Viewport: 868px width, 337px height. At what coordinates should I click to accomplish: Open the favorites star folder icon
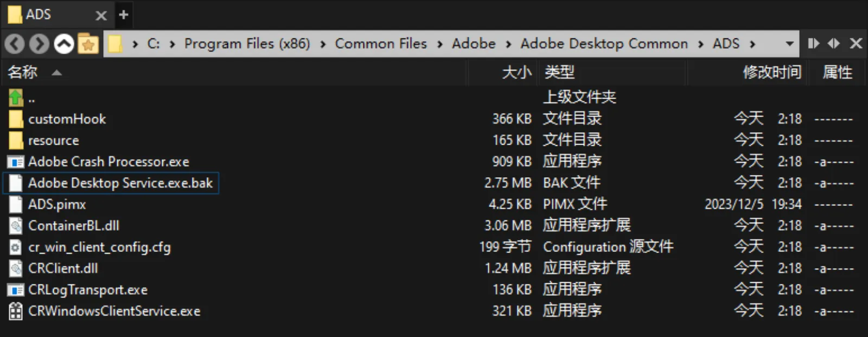[x=88, y=43]
